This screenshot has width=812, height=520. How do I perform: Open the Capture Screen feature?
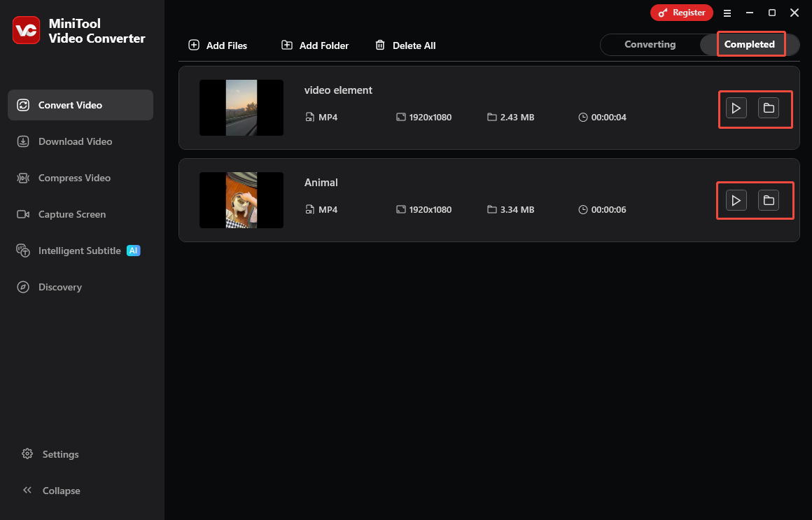(71, 214)
